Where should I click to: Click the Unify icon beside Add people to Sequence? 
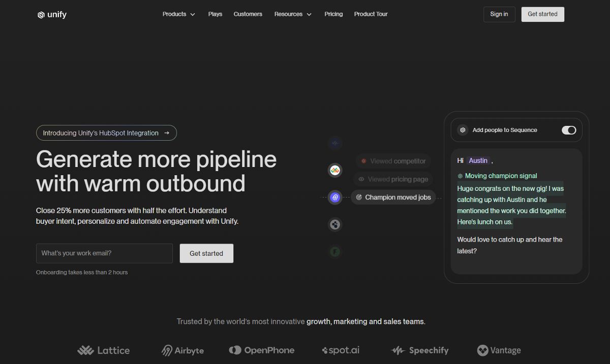coord(463,130)
